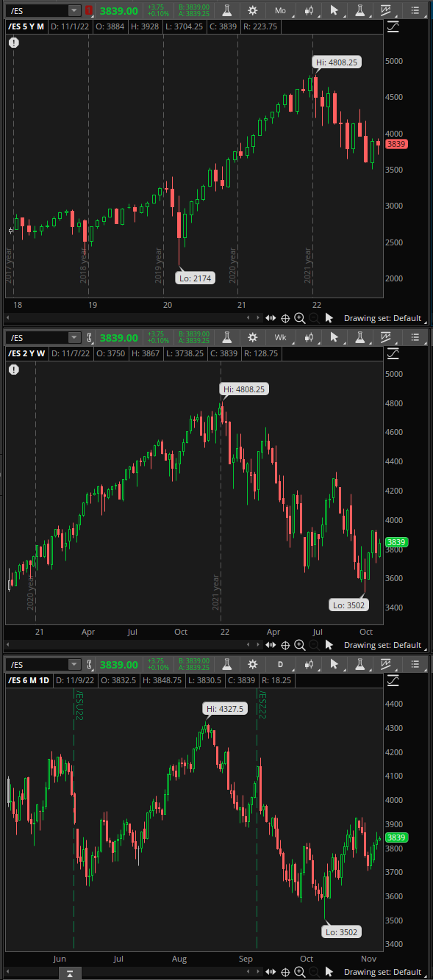433x980 pixels.
Task: Click horizontal scrollbar track below top chart
Action: tap(133, 318)
